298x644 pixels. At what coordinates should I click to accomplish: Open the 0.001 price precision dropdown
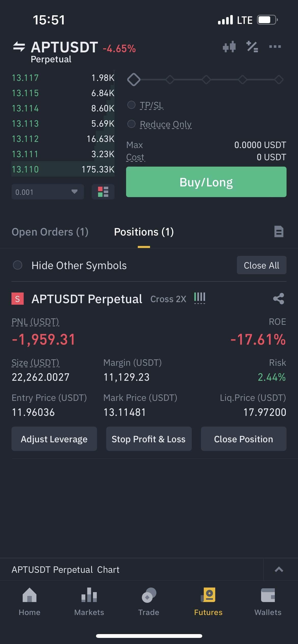pyautogui.click(x=48, y=192)
